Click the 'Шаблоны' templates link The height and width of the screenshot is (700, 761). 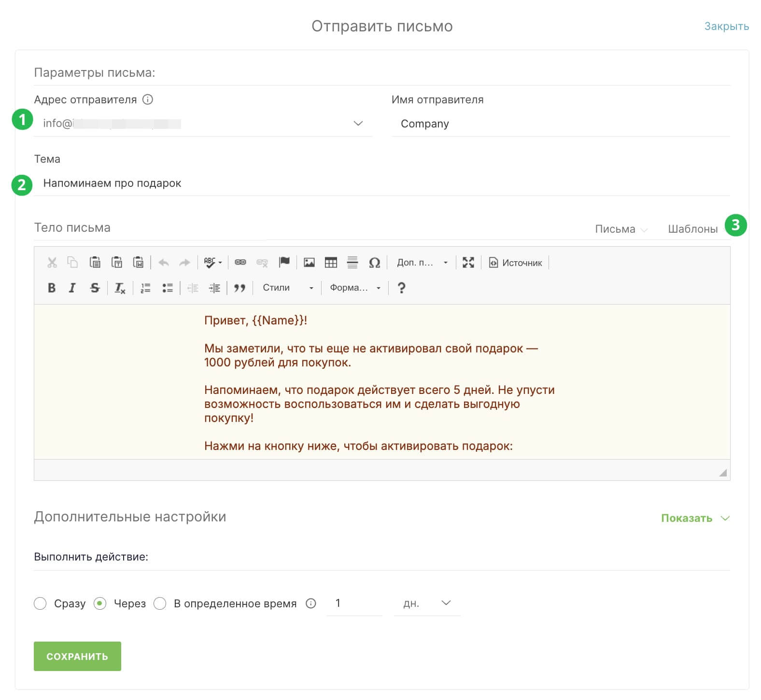[x=692, y=229]
